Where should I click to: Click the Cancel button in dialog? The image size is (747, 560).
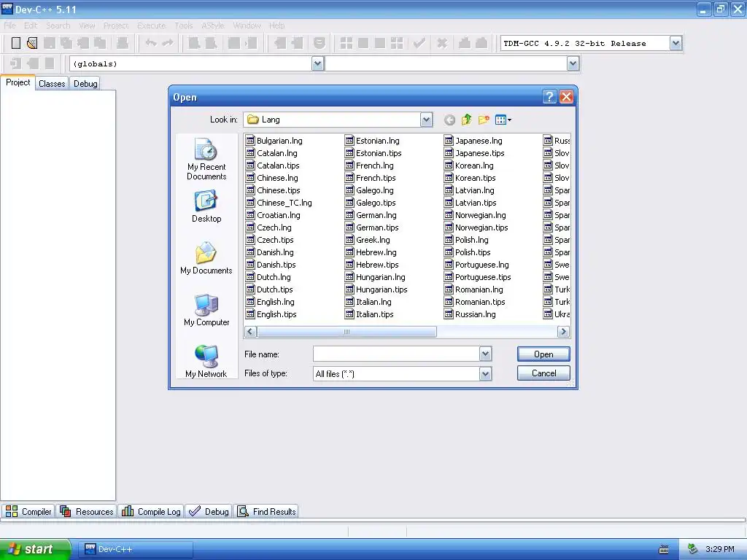click(x=543, y=373)
